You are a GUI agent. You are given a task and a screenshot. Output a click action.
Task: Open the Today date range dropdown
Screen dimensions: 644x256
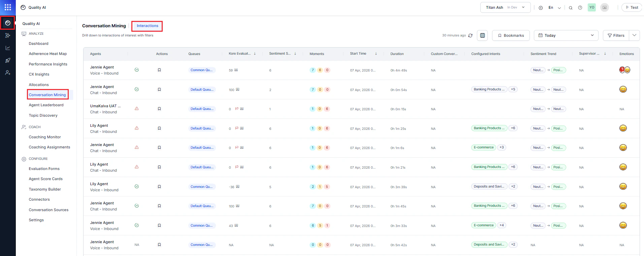pos(566,35)
